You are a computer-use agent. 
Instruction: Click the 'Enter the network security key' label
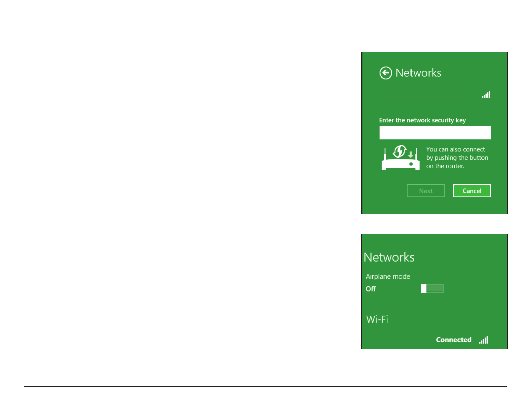422,120
